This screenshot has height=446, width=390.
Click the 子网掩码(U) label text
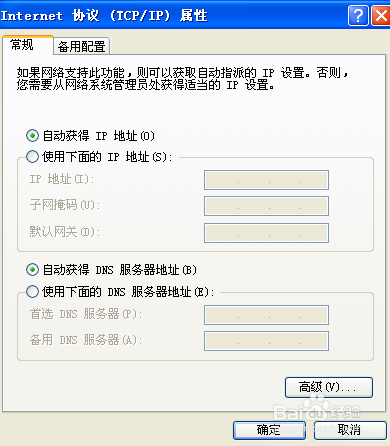point(65,205)
